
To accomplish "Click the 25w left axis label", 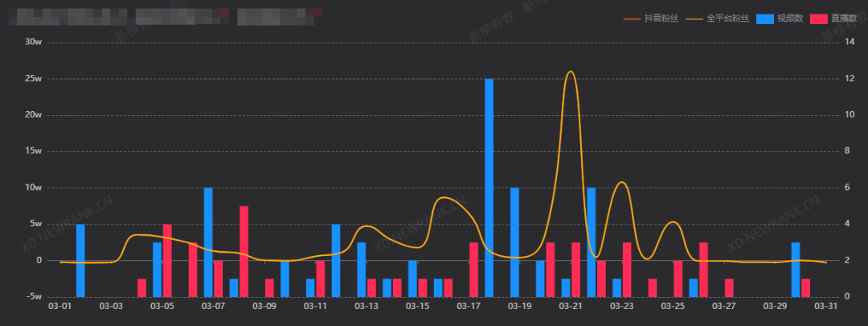I will (x=34, y=79).
